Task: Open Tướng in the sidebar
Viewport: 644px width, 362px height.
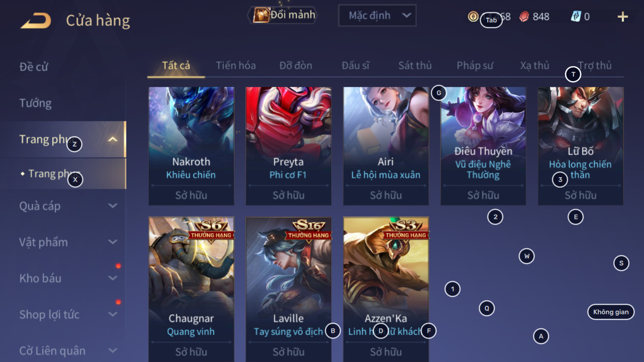Action: tap(36, 103)
